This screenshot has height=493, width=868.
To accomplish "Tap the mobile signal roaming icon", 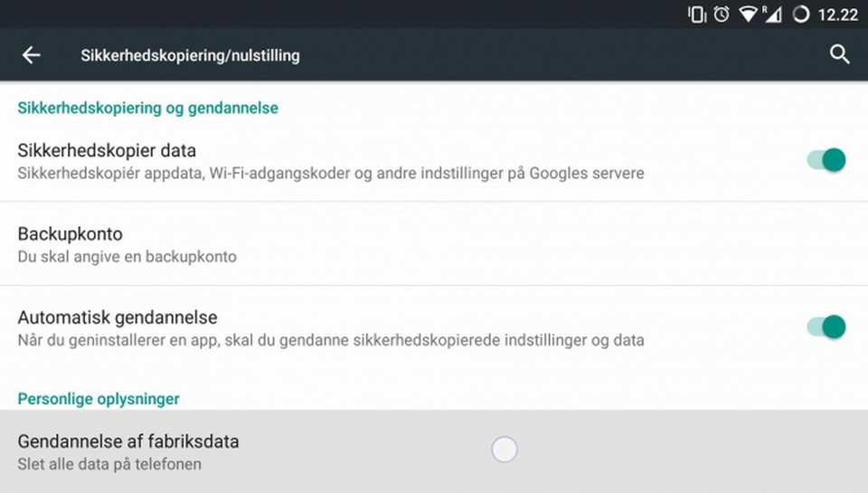I will pos(771,14).
